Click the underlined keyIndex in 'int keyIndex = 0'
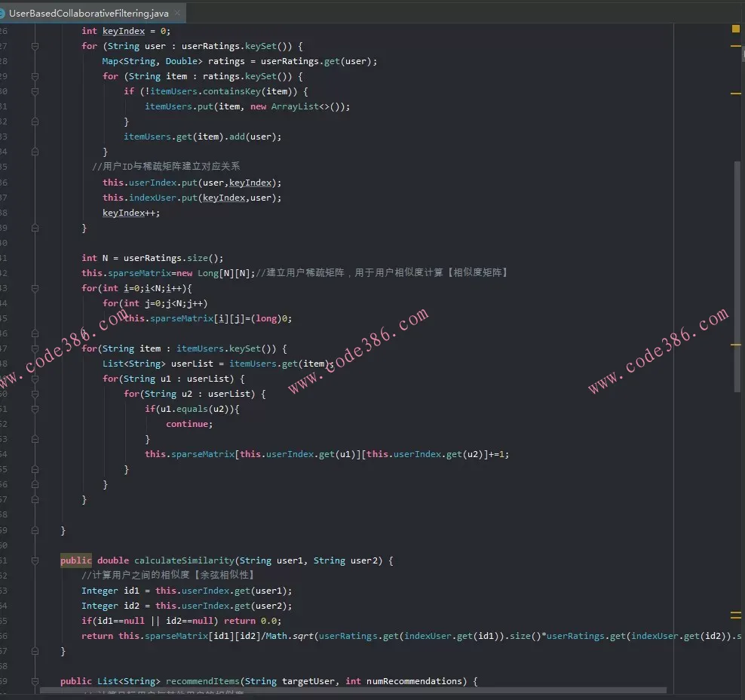The height and width of the screenshot is (700, 745). click(x=124, y=31)
